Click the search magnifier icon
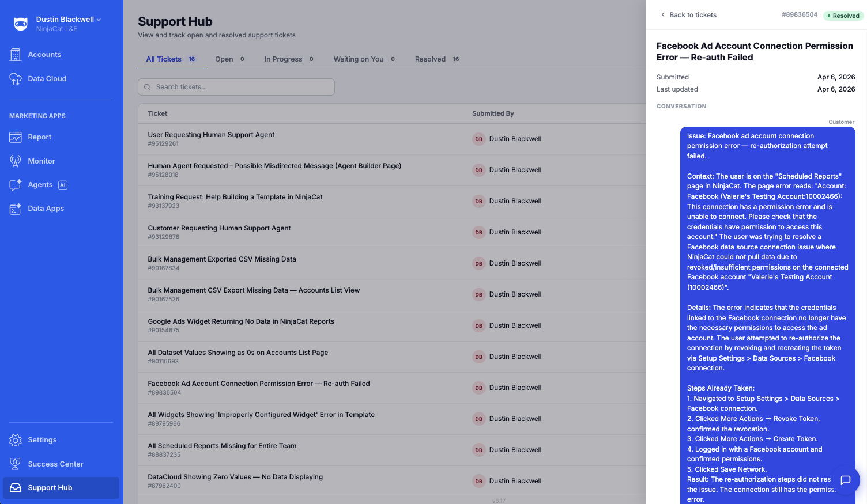This screenshot has height=504, width=867. [x=148, y=87]
